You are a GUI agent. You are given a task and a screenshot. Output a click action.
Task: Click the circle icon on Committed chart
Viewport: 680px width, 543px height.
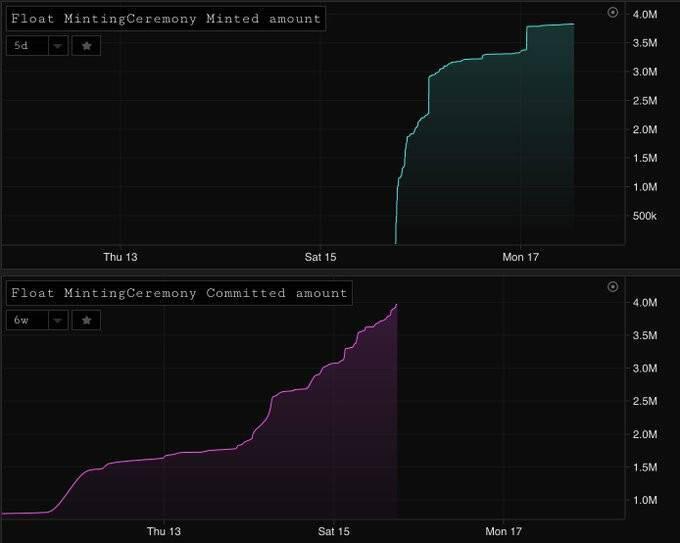click(613, 287)
